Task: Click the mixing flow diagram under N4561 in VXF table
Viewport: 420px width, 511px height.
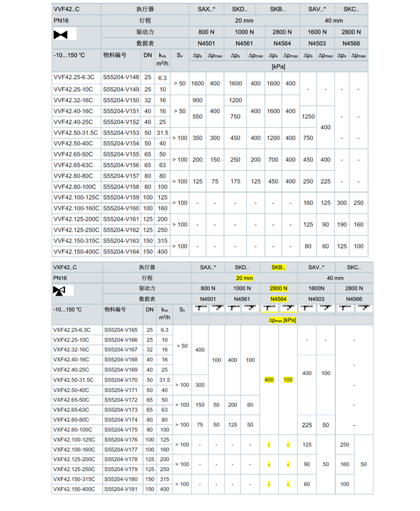Action: click(x=233, y=308)
